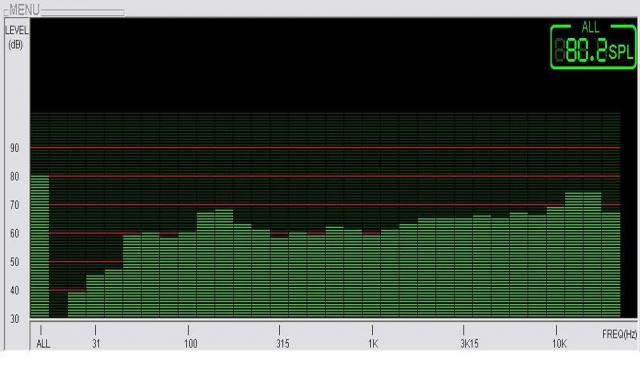Open the MENU label at top left
This screenshot has height=380, width=640.
coord(24,10)
